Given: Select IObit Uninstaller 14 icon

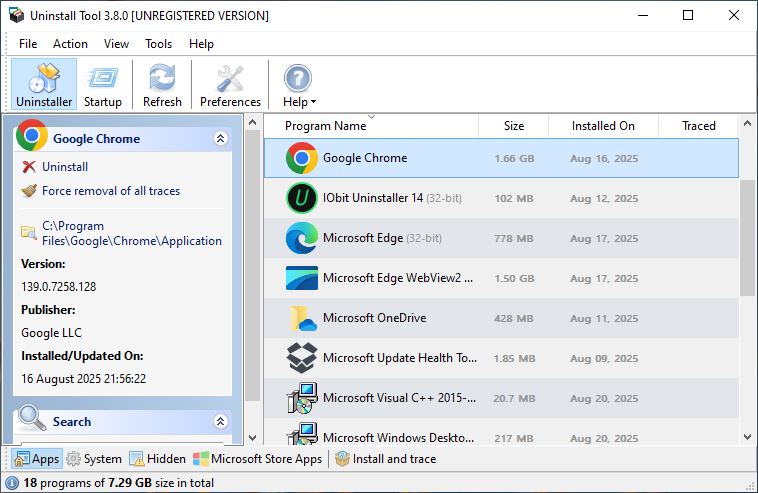Looking at the screenshot, I should coord(302,198).
